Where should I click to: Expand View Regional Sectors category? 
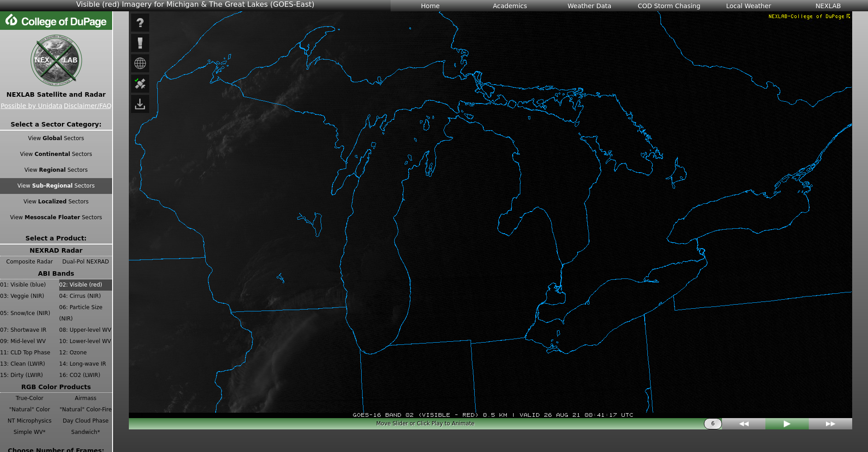coord(56,170)
